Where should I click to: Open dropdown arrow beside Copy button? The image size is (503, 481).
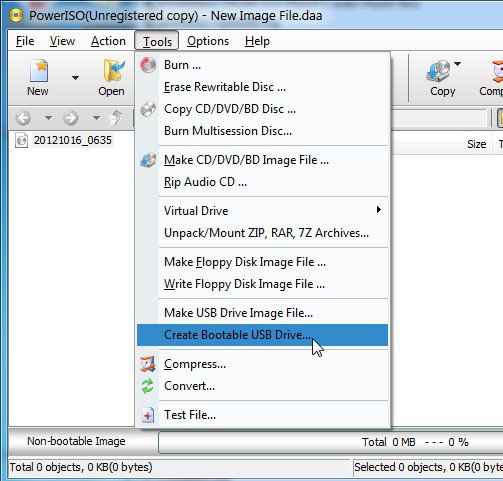coord(457,64)
